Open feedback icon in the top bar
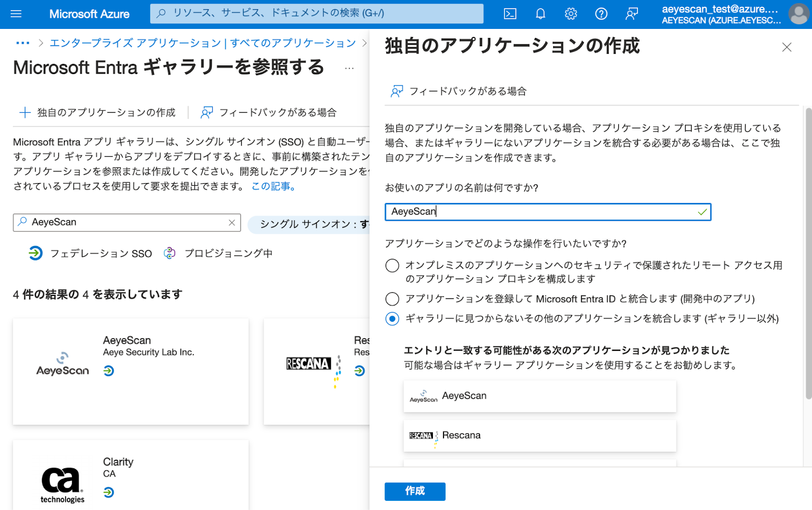The height and width of the screenshot is (510, 812). [632, 14]
